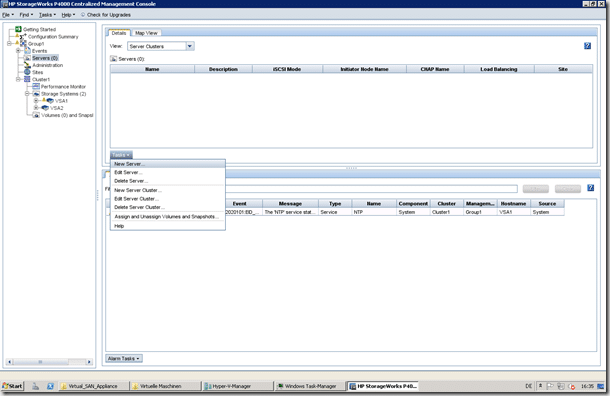The height and width of the screenshot is (396, 610).
Task: Open Virtual_SAN_Appliance folder in taskbar
Action: [x=94, y=386]
